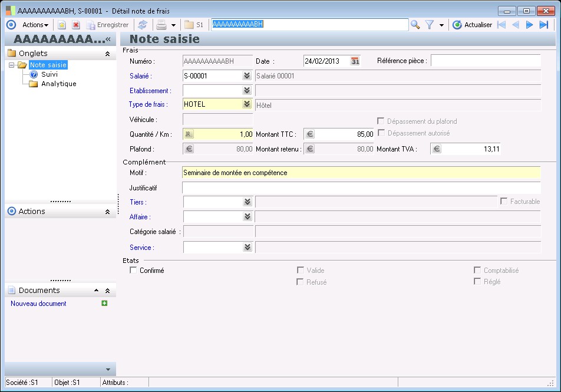Click the filter funnel icon
Image resolution: width=561 pixels, height=392 pixels.
pos(430,25)
